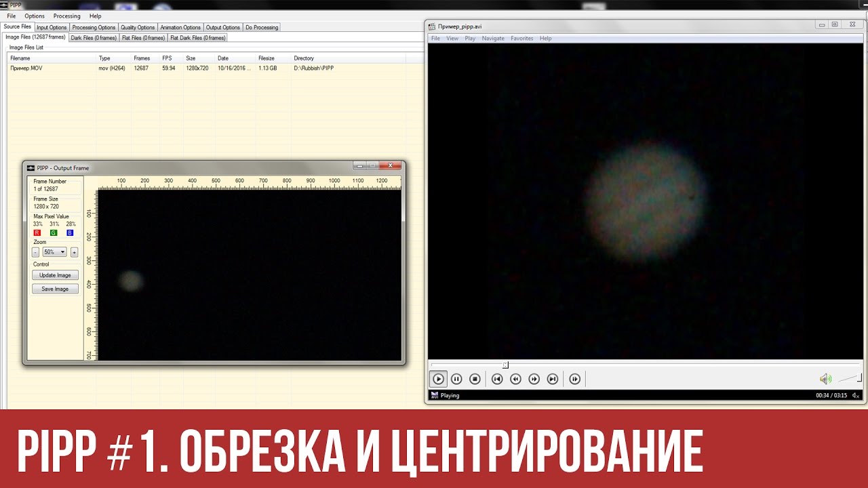Minimize the Пример_pipp.avi player window

click(x=822, y=24)
